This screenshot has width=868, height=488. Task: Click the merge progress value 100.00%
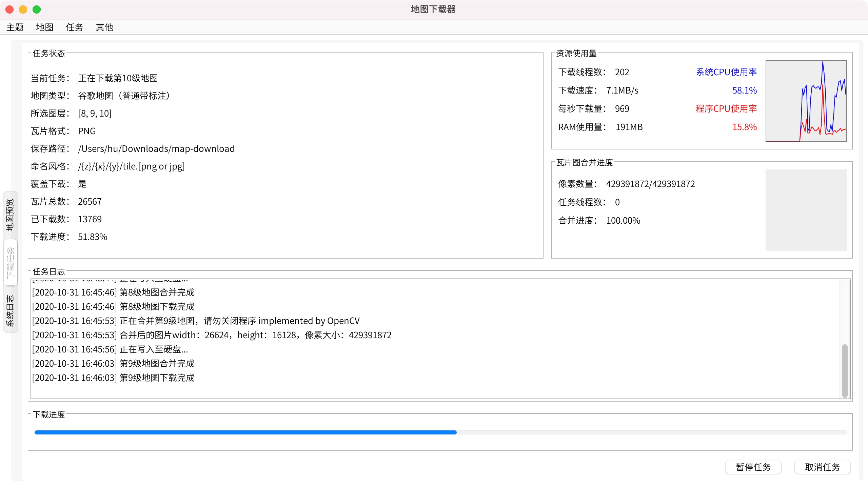coord(623,220)
